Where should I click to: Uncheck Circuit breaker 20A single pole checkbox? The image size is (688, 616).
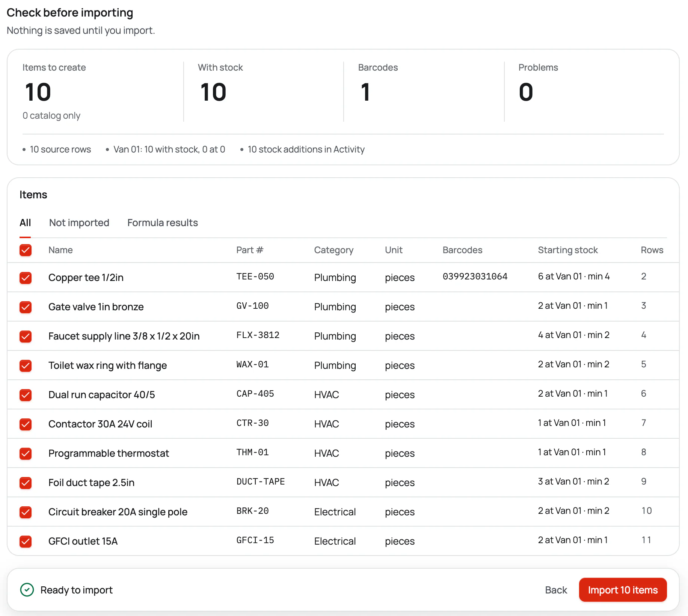coord(26,512)
